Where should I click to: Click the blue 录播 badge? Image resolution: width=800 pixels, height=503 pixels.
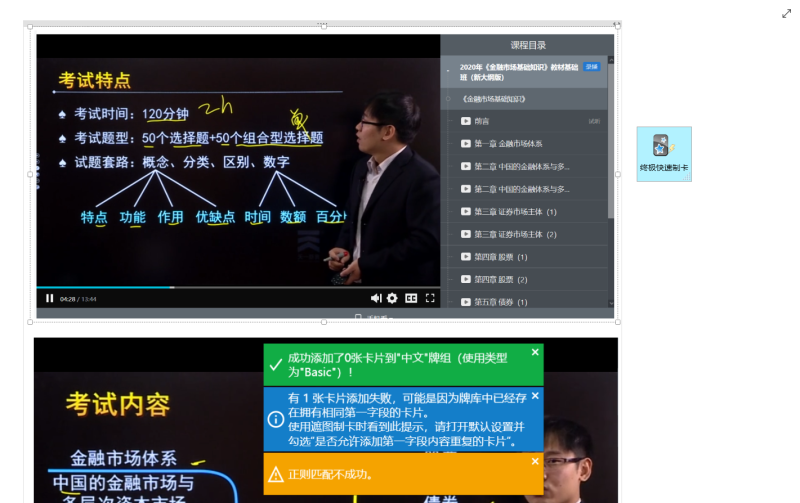(592, 67)
